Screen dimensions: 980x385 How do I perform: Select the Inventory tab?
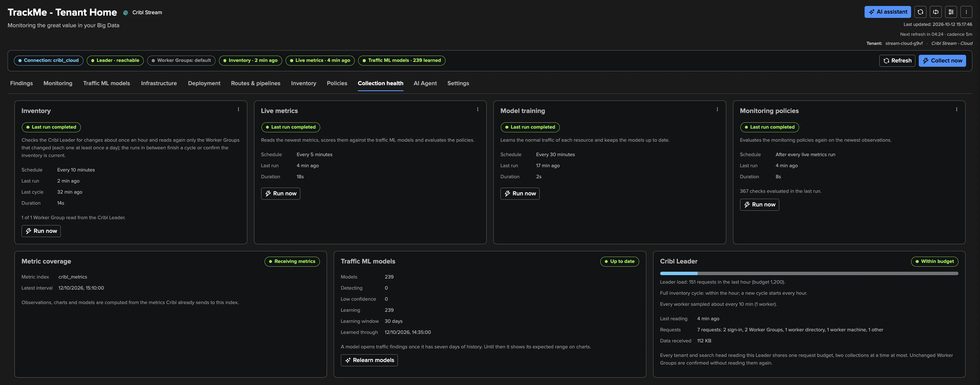tap(304, 83)
